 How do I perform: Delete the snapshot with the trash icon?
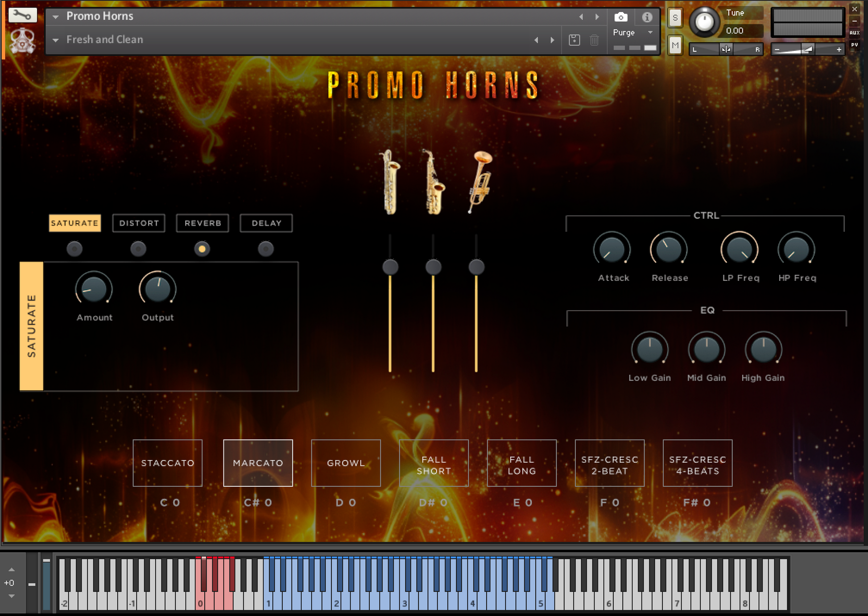[594, 40]
